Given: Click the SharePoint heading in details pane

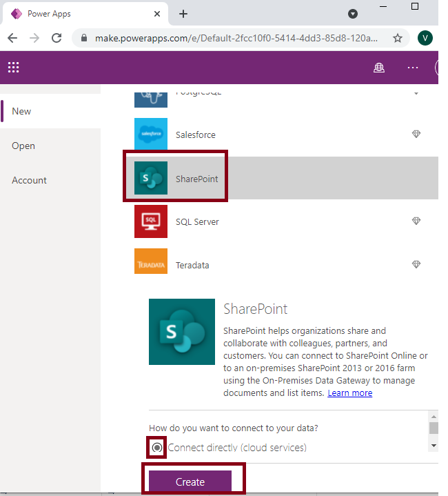Looking at the screenshot, I should pos(255,309).
